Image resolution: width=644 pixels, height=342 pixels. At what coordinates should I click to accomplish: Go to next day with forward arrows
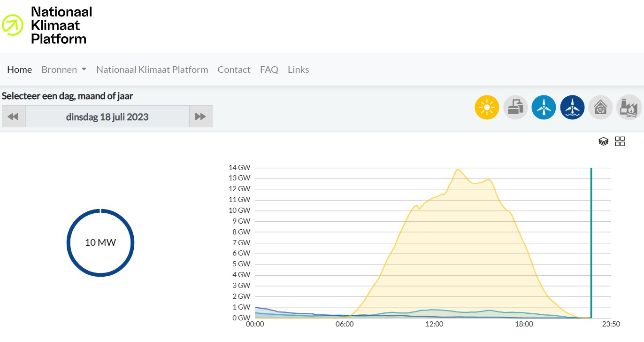pos(201,117)
